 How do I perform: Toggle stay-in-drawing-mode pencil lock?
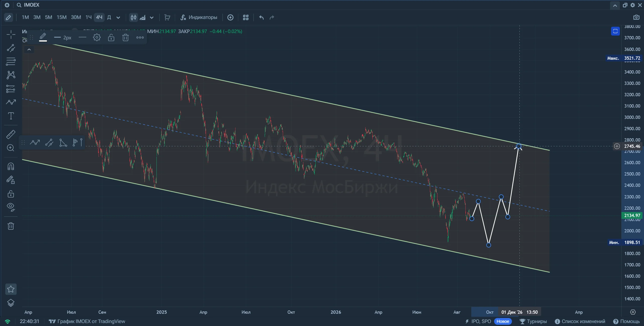tap(11, 180)
